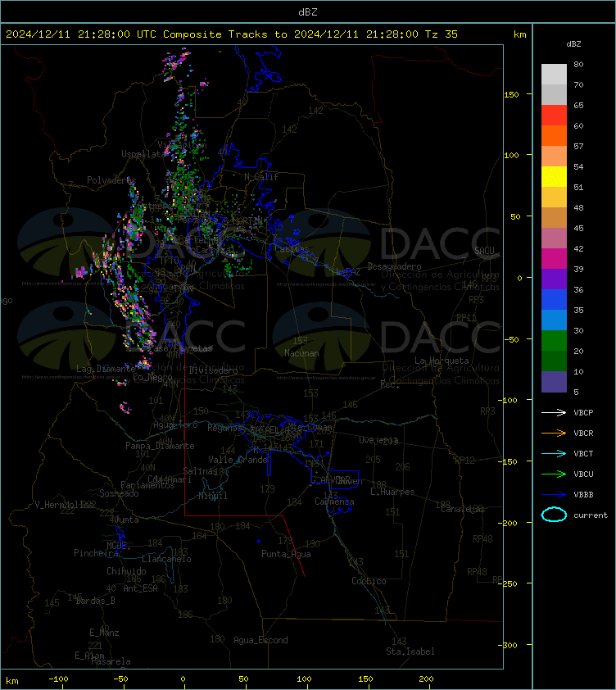Viewport: 616px width, 690px height.
Task: Click the Divisadero map label
Action: [x=214, y=370]
